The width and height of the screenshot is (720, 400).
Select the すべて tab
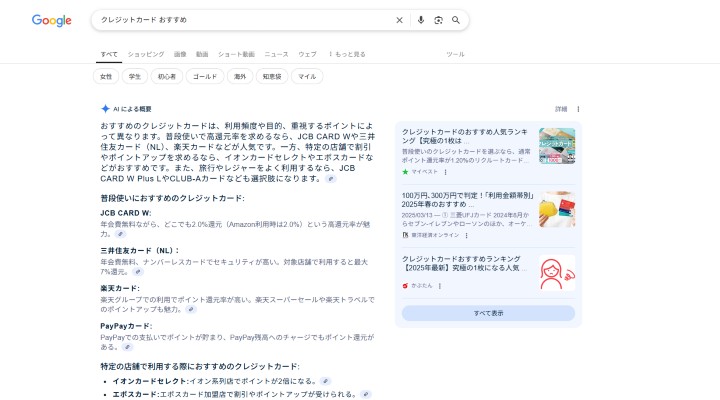point(109,54)
